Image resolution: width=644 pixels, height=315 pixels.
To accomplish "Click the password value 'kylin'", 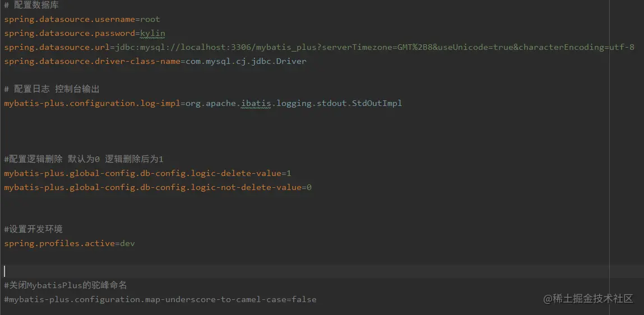I will click(x=153, y=33).
